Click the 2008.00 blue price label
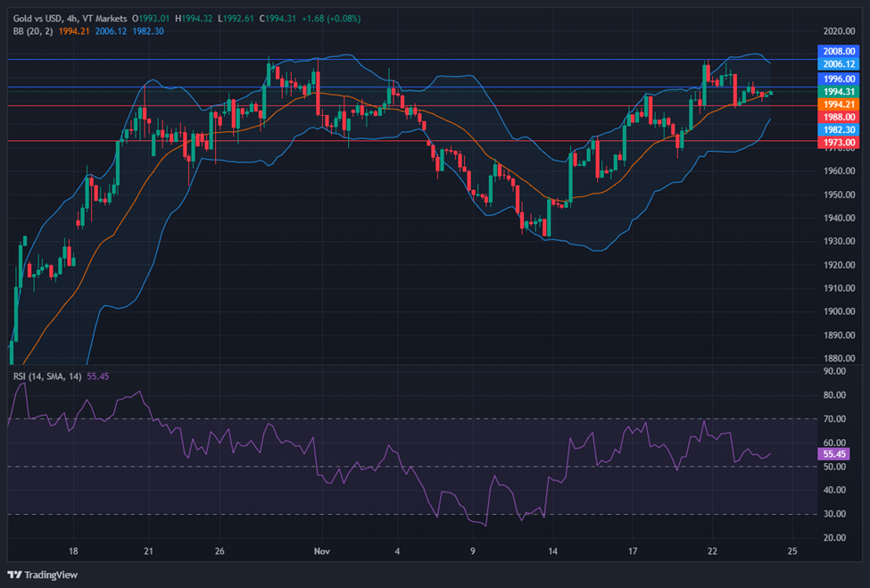 (x=840, y=52)
